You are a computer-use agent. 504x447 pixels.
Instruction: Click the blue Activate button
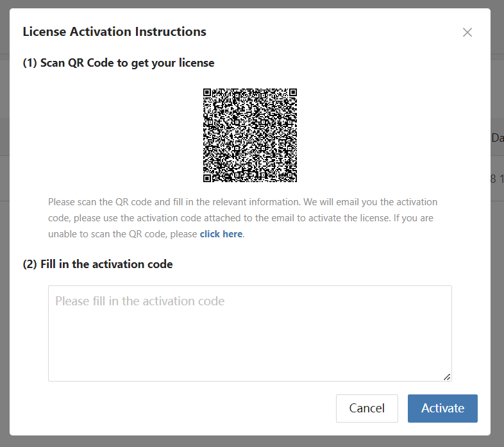click(442, 409)
